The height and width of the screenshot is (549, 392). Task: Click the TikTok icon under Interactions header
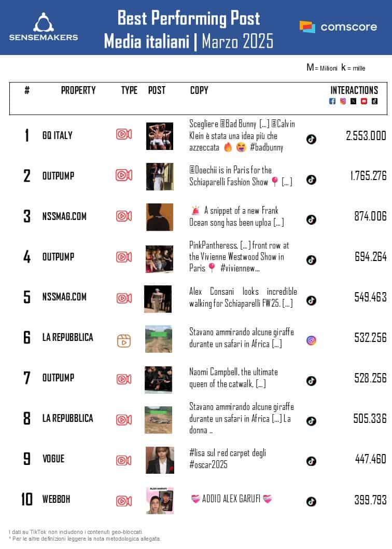click(374, 101)
